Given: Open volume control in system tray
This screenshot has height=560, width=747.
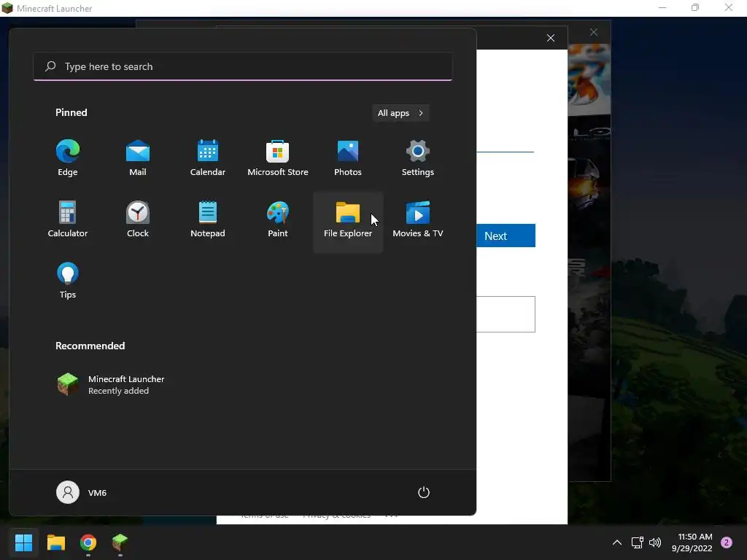Looking at the screenshot, I should 656,542.
